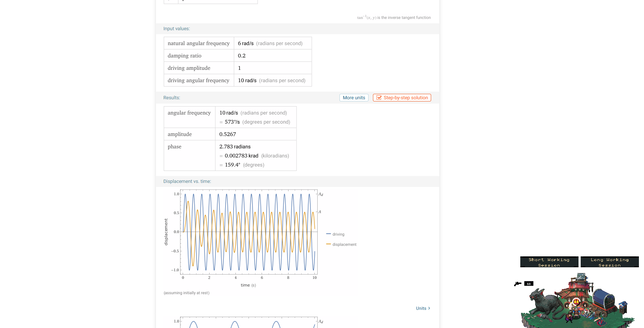Click the inverse tangent function footnote

pyautogui.click(x=394, y=17)
